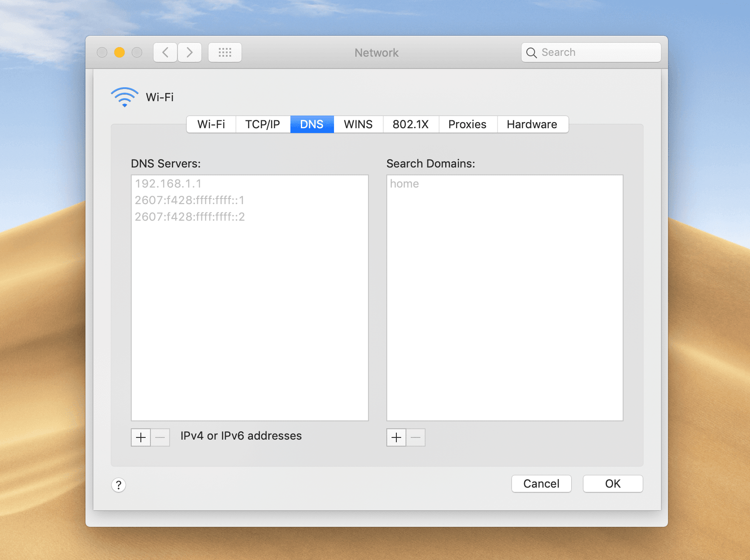Click the back navigation arrow
750x560 pixels.
(165, 52)
